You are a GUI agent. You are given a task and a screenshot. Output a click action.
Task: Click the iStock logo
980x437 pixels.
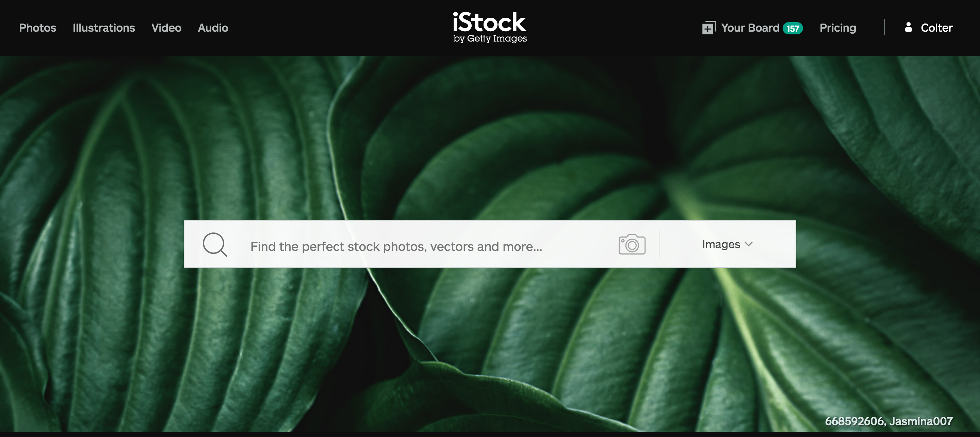pyautogui.click(x=490, y=27)
